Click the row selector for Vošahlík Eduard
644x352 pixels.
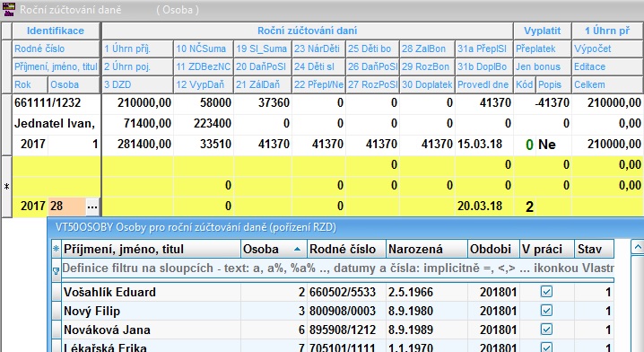click(x=57, y=292)
